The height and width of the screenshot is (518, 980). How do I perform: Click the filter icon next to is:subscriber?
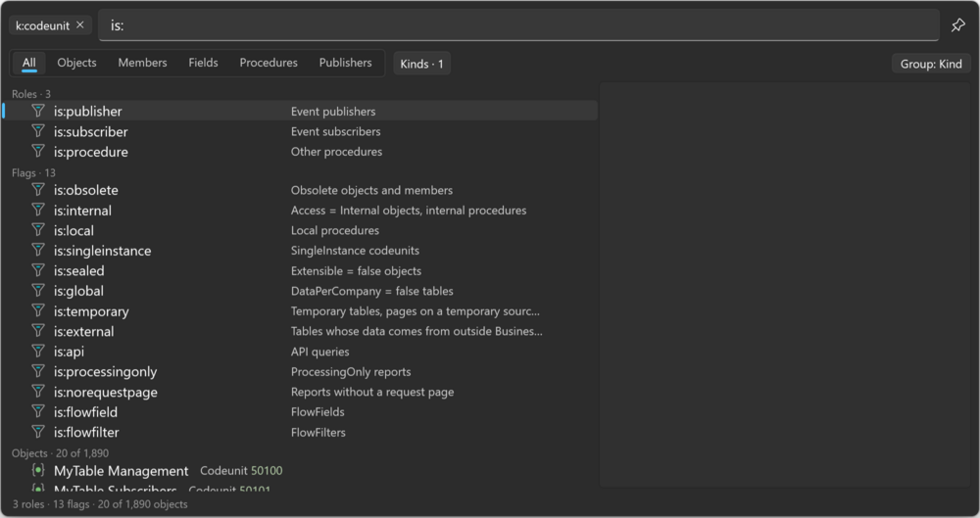[x=38, y=131]
